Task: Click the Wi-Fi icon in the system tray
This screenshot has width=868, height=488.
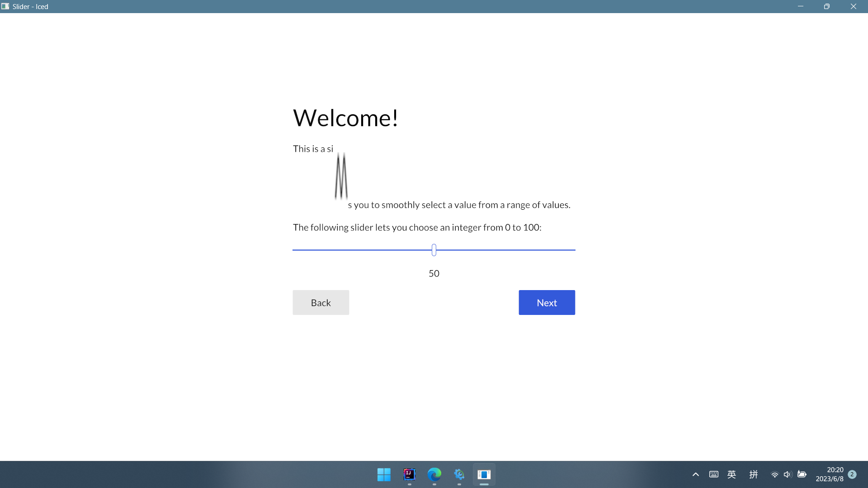Action: pyautogui.click(x=774, y=474)
